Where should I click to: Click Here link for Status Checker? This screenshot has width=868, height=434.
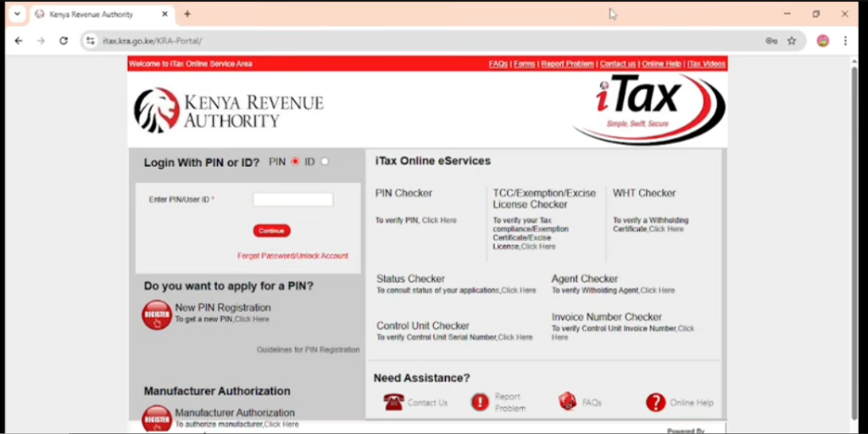point(519,291)
